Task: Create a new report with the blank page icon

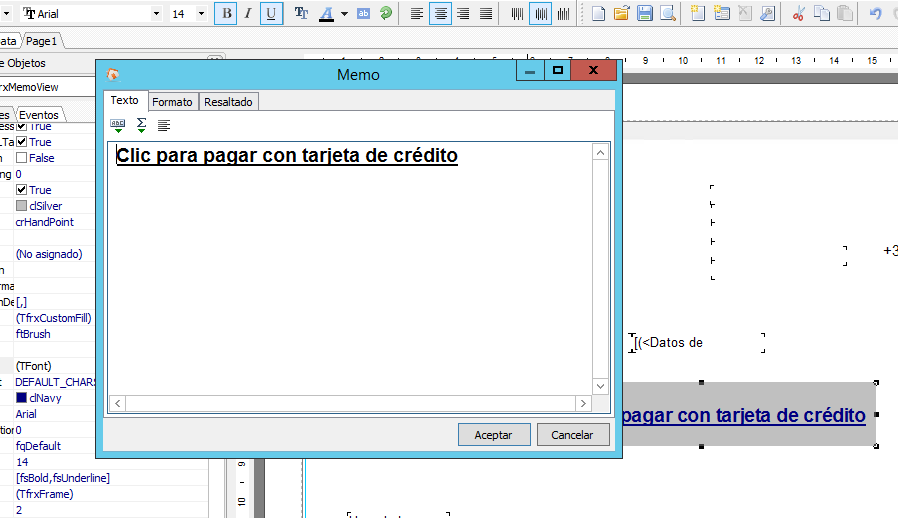Action: tap(598, 13)
